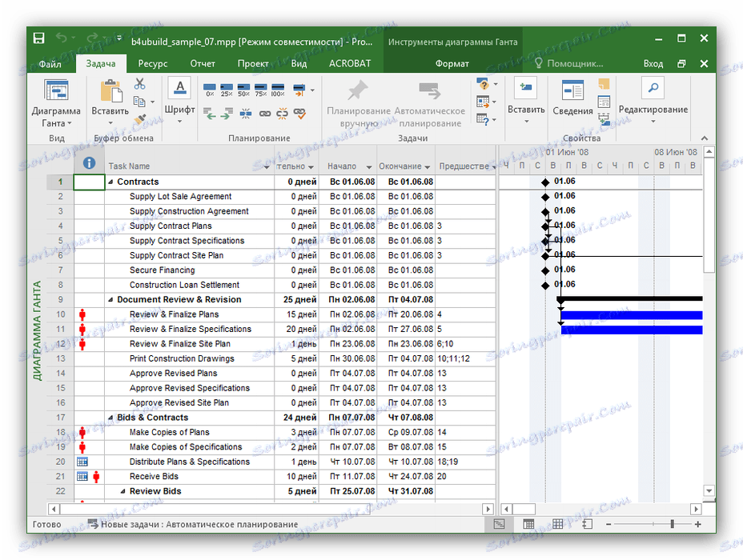Switch to Gantt chart view in status bar
This screenshot has width=743, height=560.
pos(499,524)
